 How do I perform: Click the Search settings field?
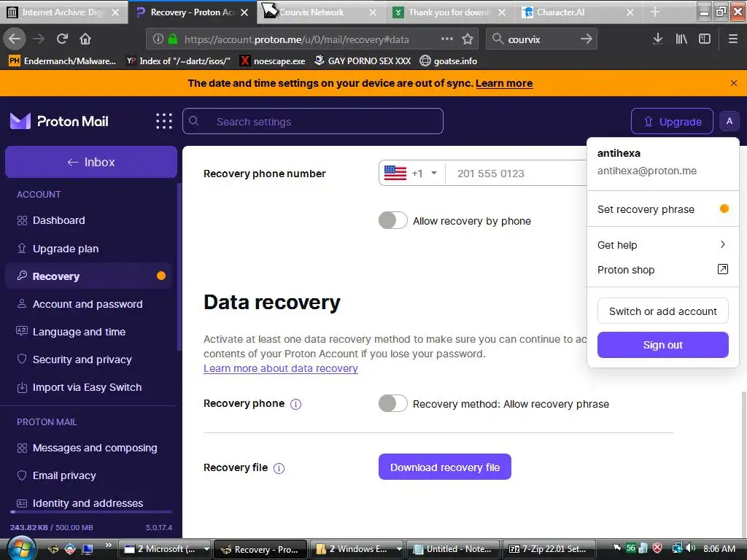[x=312, y=122]
